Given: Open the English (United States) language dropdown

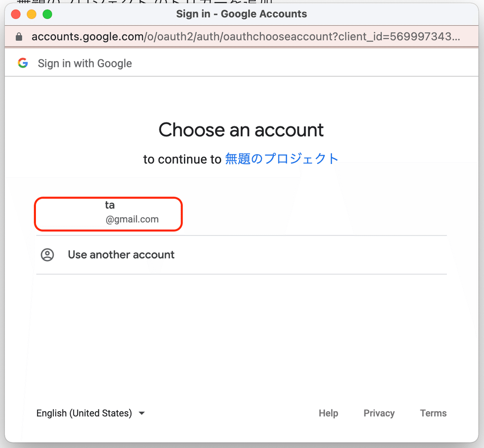Looking at the screenshot, I should (91, 413).
